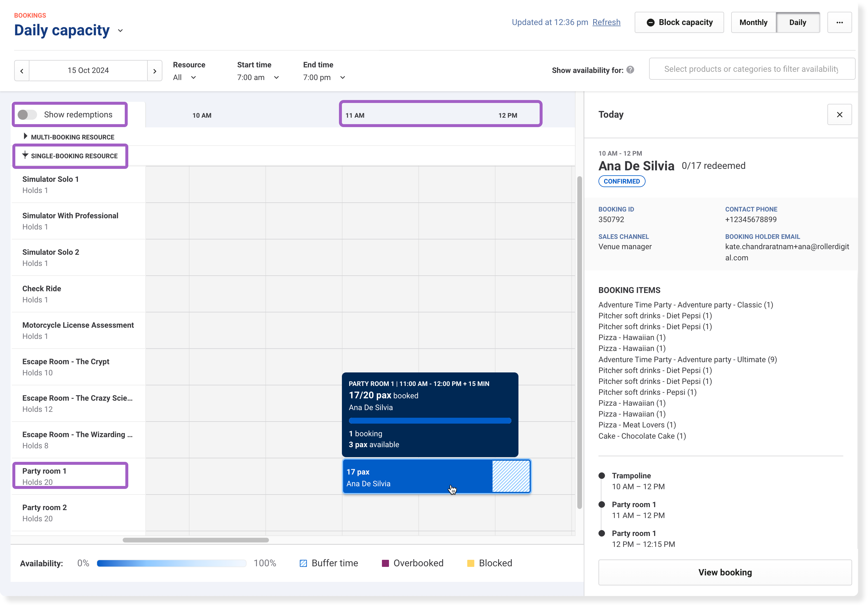This screenshot has height=606, width=868.
Task: Click the BOOKINGS breadcrumb label
Action: click(30, 16)
